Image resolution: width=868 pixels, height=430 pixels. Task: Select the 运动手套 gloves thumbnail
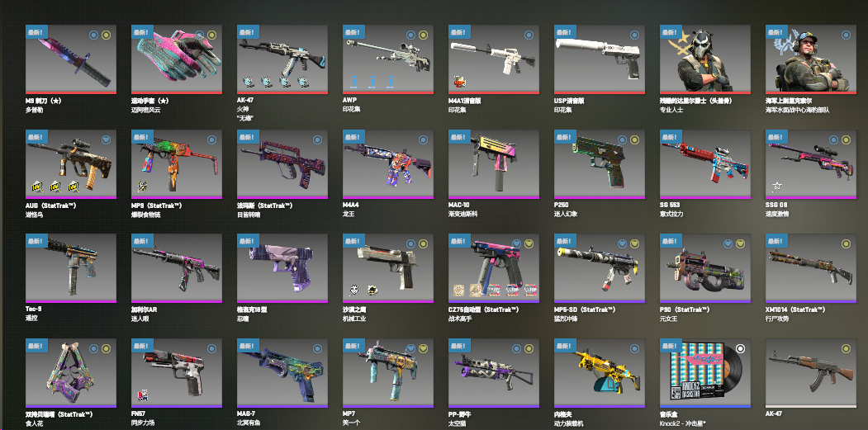coord(177,58)
